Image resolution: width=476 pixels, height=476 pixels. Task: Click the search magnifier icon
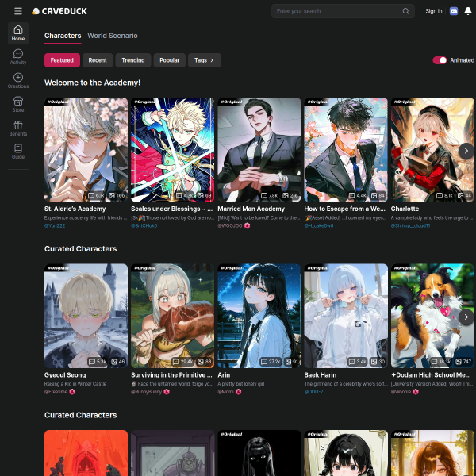tap(405, 11)
